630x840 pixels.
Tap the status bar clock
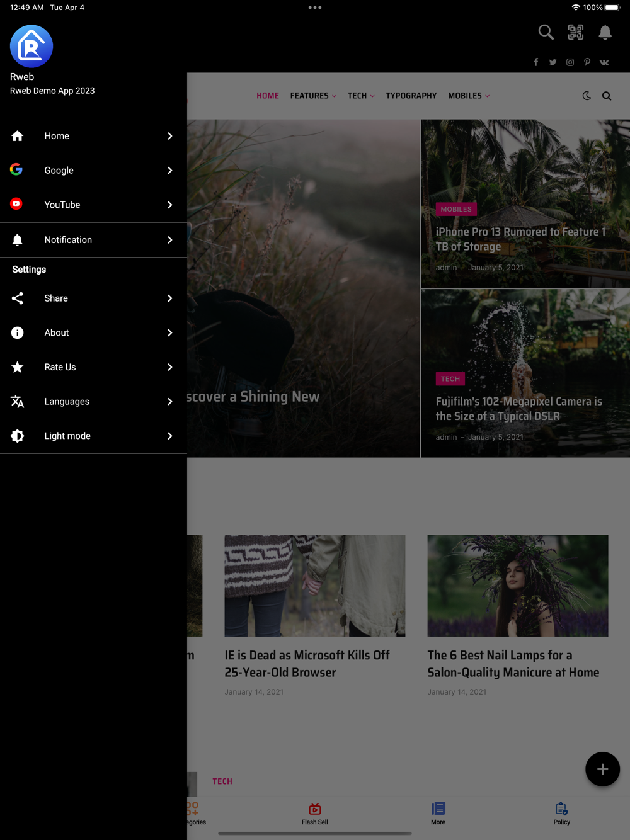pos(27,8)
